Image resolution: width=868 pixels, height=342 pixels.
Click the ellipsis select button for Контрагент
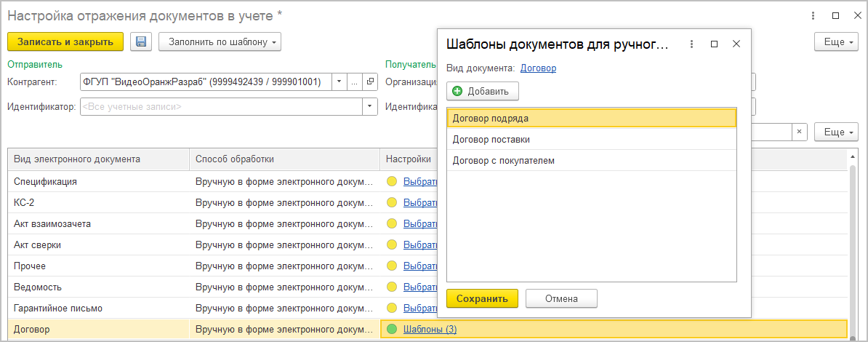click(x=354, y=82)
